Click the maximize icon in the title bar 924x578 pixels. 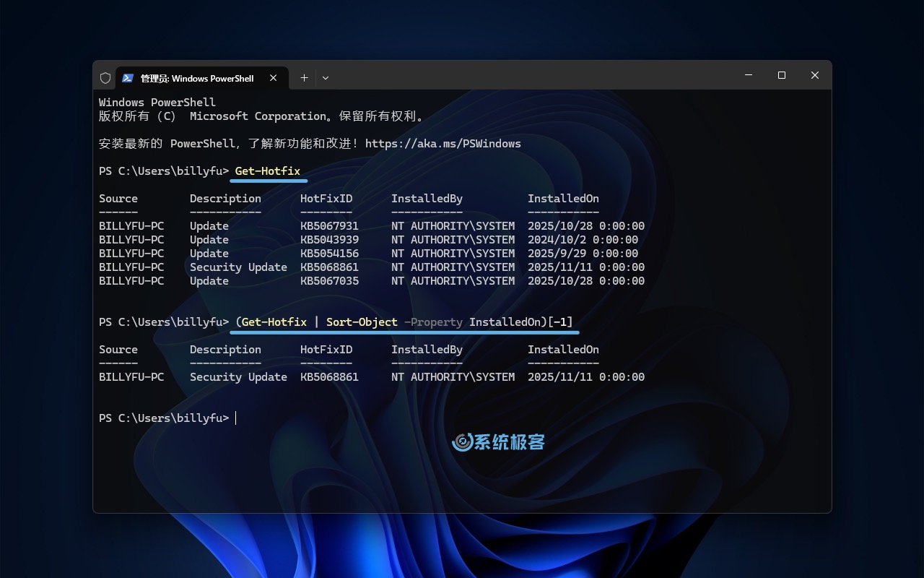781,75
